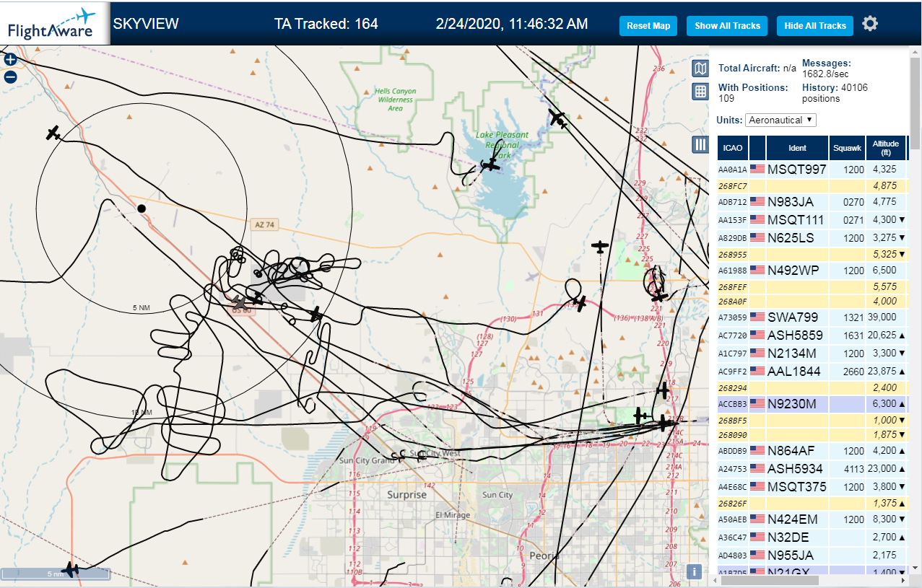Click ICAO code 26826F row
The height and width of the screenshot is (588, 922).
[x=812, y=503]
